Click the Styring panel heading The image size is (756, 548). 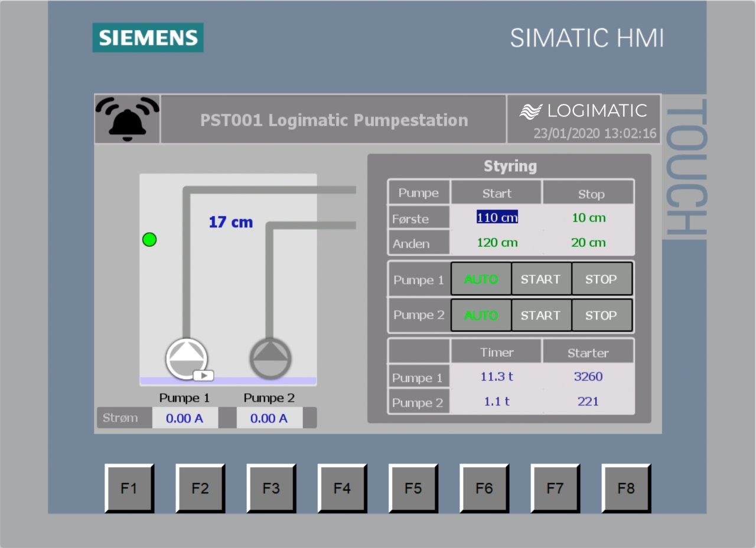(510, 167)
